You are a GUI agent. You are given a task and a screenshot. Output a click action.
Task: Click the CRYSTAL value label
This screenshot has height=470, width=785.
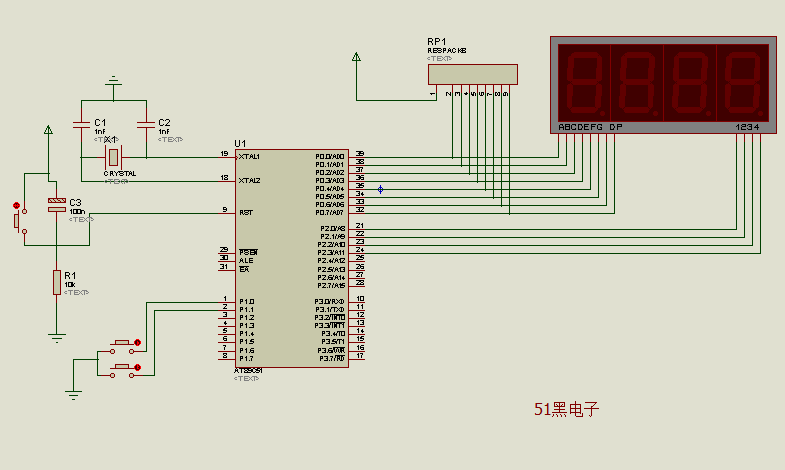120,174
